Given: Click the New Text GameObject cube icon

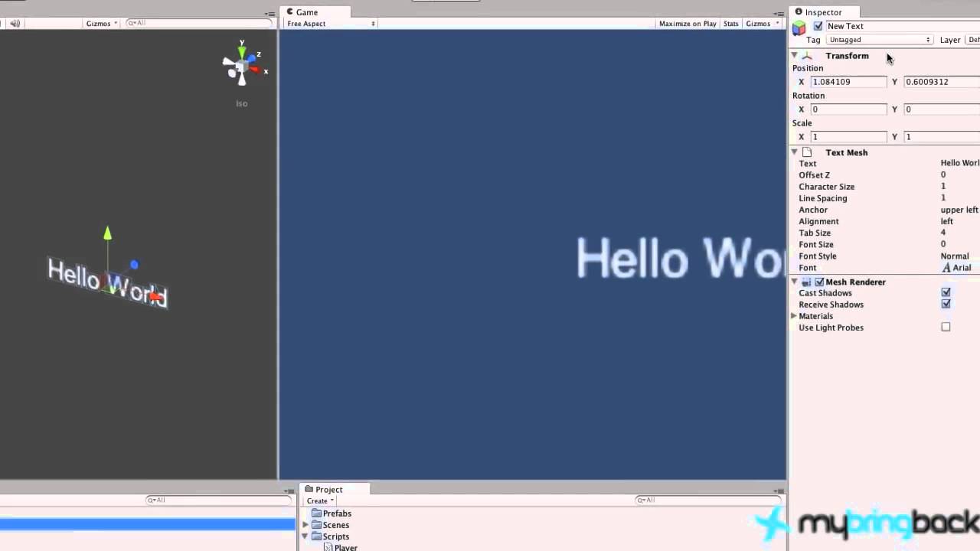Looking at the screenshot, I should click(x=799, y=28).
